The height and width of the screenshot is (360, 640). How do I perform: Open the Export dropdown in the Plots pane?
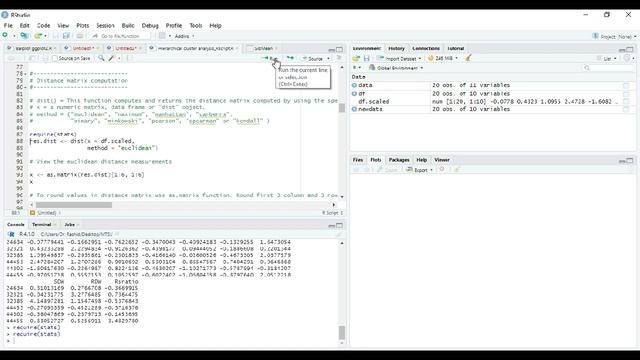pyautogui.click(x=420, y=170)
